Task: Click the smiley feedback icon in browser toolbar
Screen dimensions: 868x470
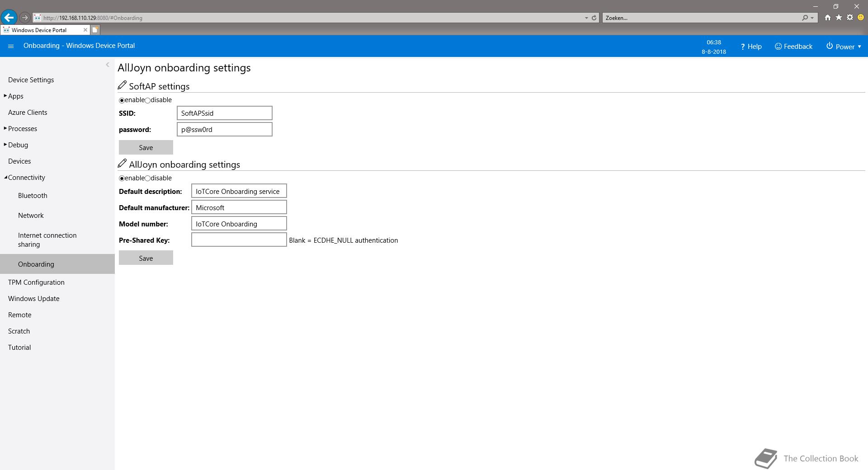Action: pos(861,18)
